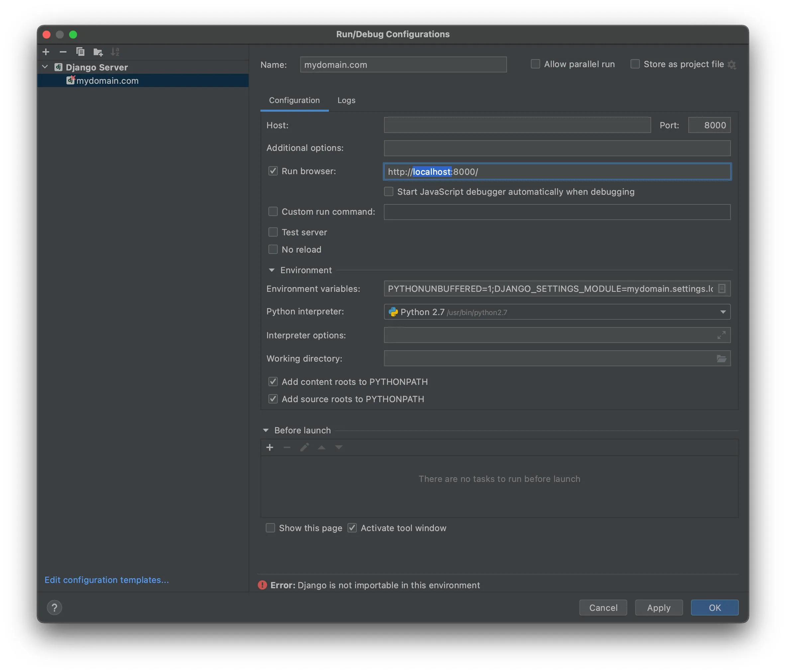Uncheck the Run browser checkbox
The image size is (786, 672).
(273, 171)
